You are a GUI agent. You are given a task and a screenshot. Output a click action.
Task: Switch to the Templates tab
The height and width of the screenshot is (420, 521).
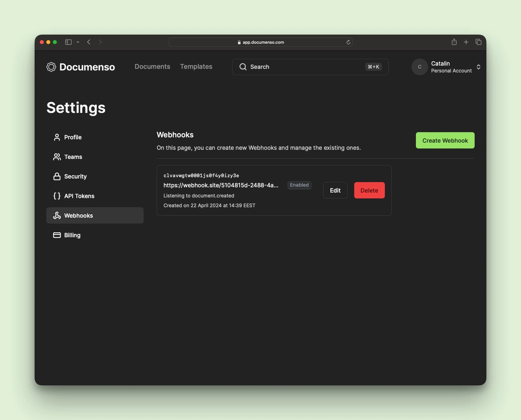pyautogui.click(x=196, y=67)
